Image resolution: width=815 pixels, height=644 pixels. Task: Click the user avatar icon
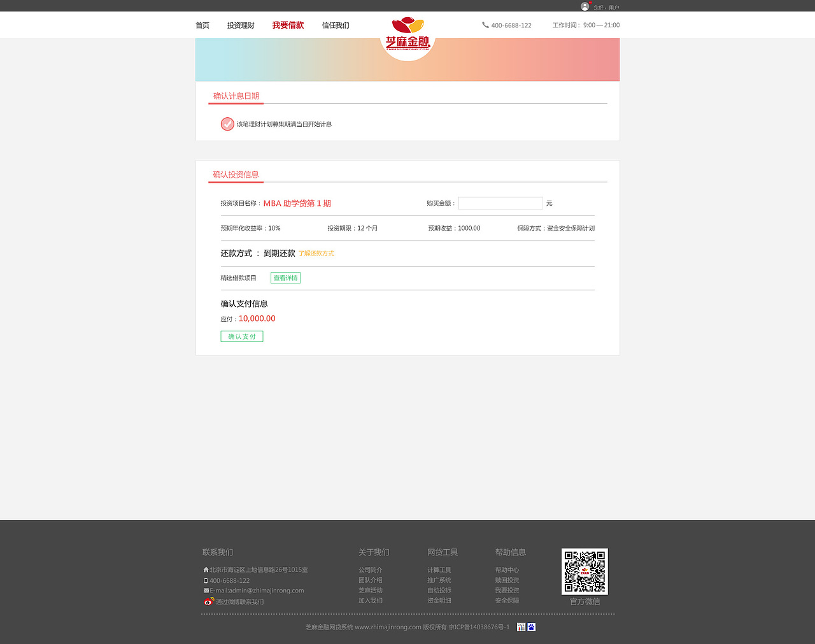coord(585,6)
